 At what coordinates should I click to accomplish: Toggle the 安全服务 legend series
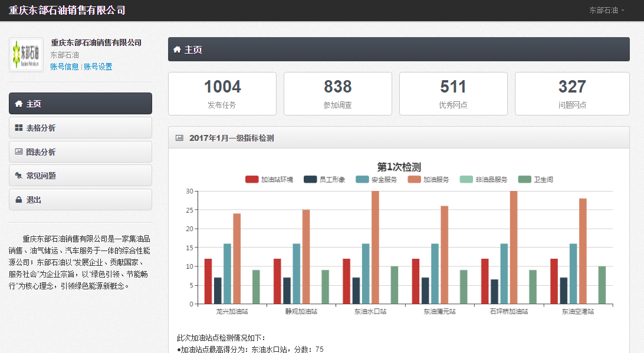click(376, 179)
